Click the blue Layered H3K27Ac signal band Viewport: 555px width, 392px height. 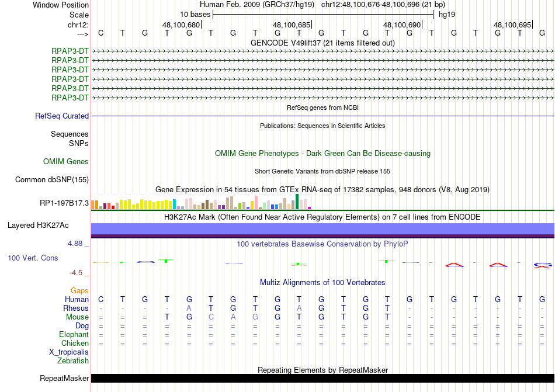[322, 228]
